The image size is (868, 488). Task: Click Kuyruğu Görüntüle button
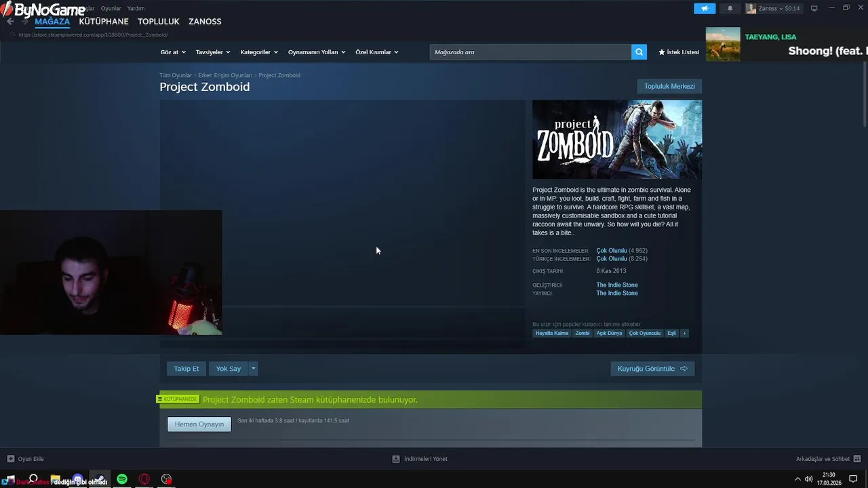point(652,369)
